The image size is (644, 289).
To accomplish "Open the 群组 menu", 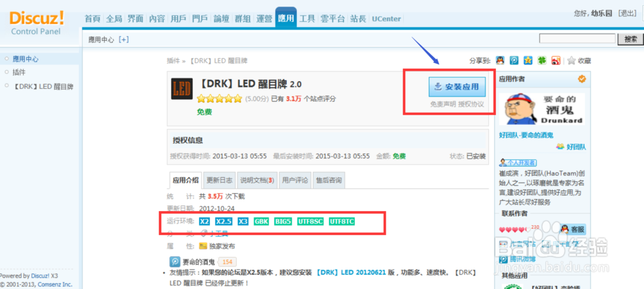I will (243, 19).
